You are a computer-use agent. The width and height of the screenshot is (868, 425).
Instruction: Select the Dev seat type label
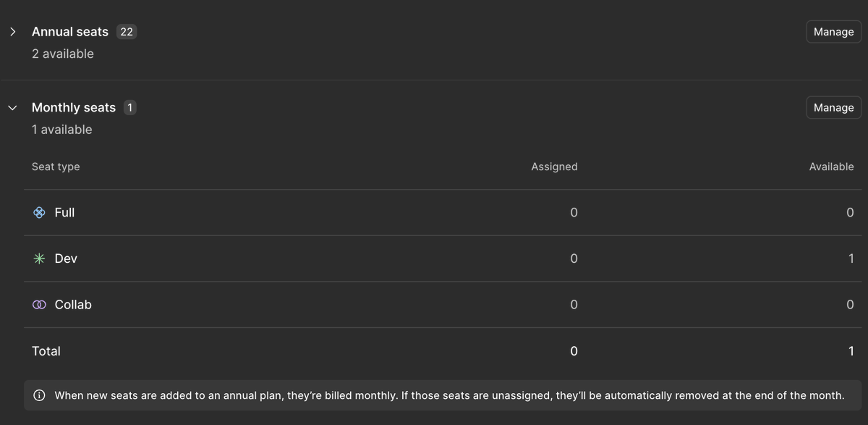pos(66,258)
